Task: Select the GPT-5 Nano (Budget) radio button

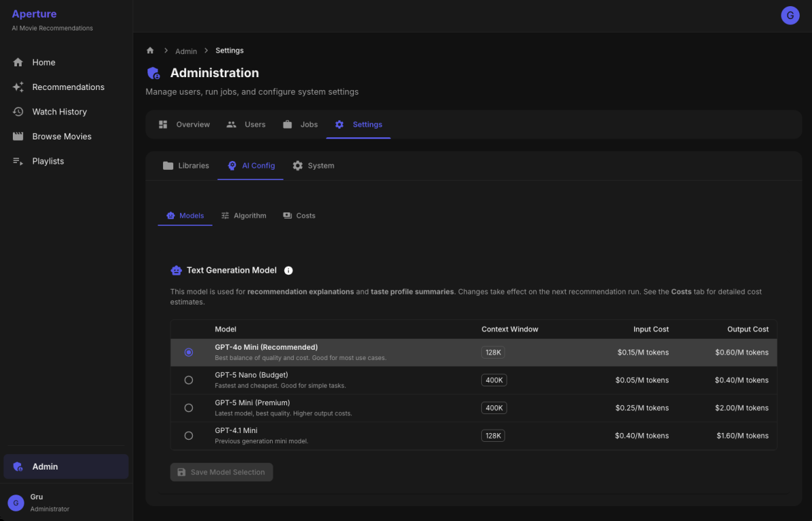Action: click(189, 380)
